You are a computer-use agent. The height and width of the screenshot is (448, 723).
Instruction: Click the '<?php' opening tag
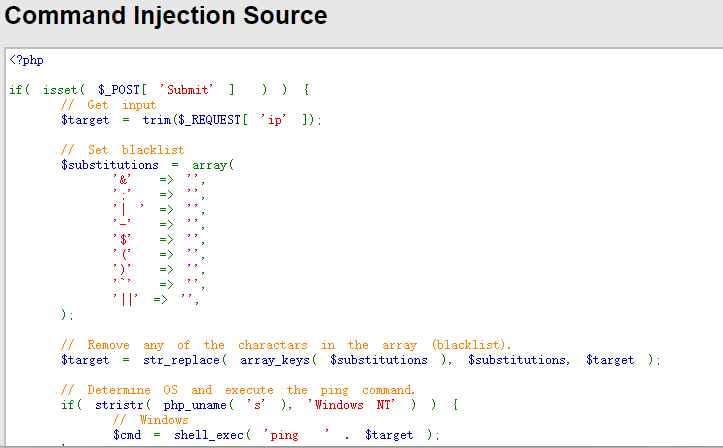pos(27,60)
